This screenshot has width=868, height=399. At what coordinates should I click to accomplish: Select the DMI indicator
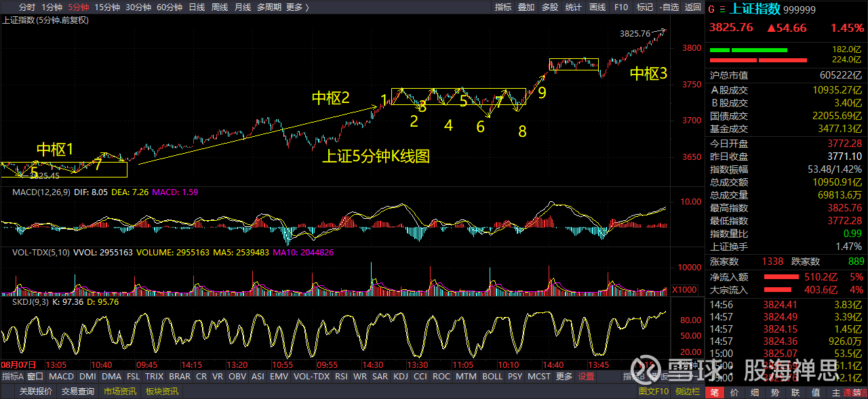click(x=88, y=377)
